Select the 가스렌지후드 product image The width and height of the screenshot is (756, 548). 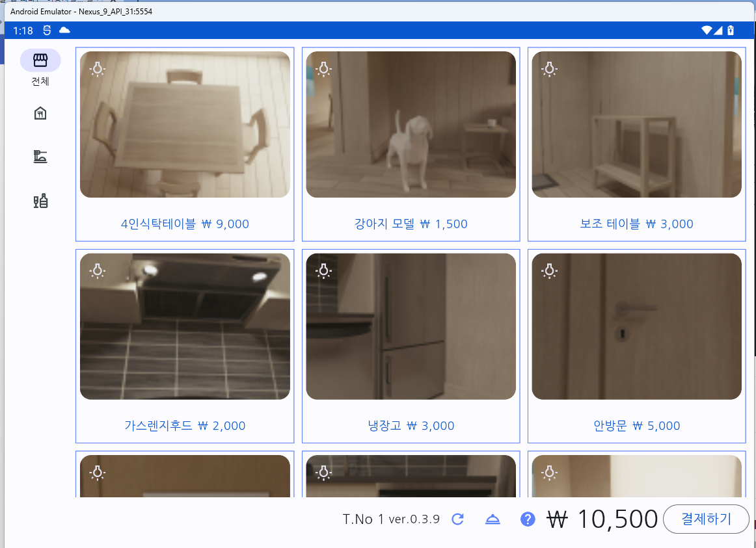point(185,326)
